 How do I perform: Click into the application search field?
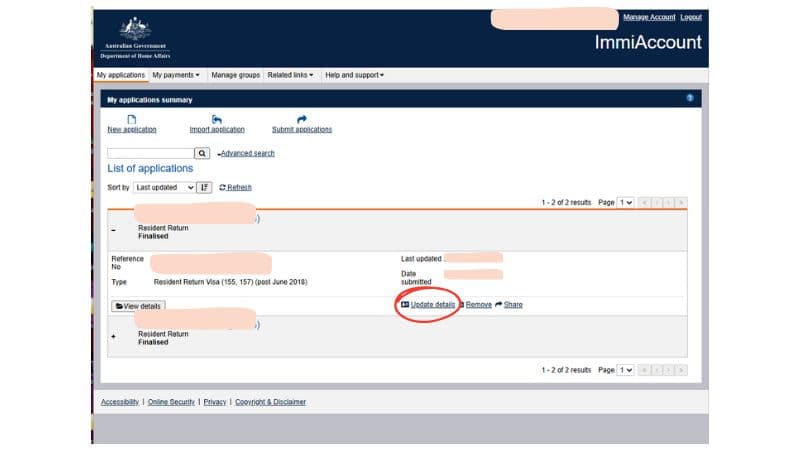pos(151,153)
